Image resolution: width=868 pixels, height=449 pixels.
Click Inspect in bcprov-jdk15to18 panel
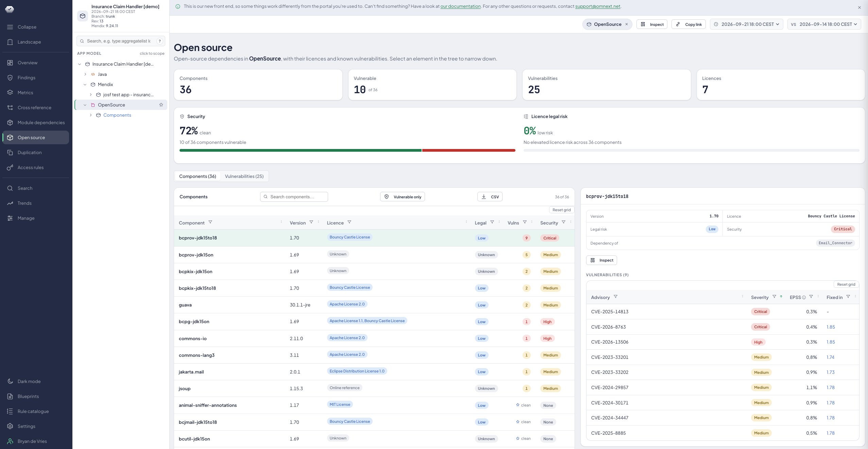[601, 260]
